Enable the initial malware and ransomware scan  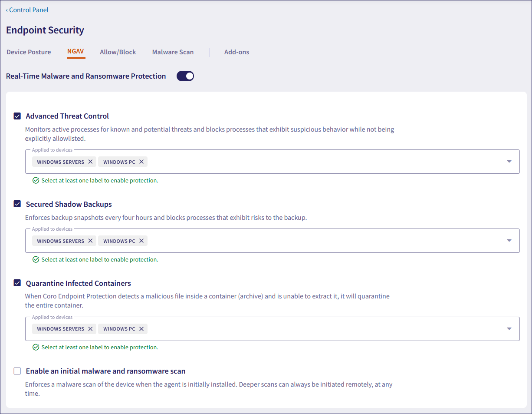click(17, 371)
